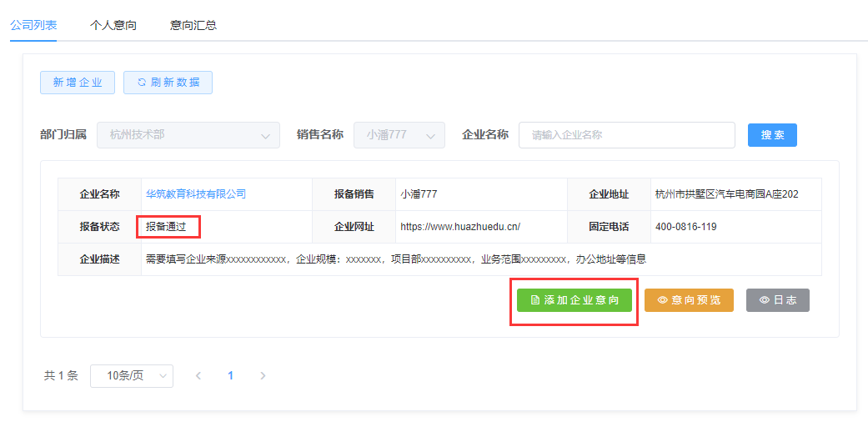The height and width of the screenshot is (422, 868).
Task: Click the 报备通过 status cell
Action: click(x=166, y=227)
